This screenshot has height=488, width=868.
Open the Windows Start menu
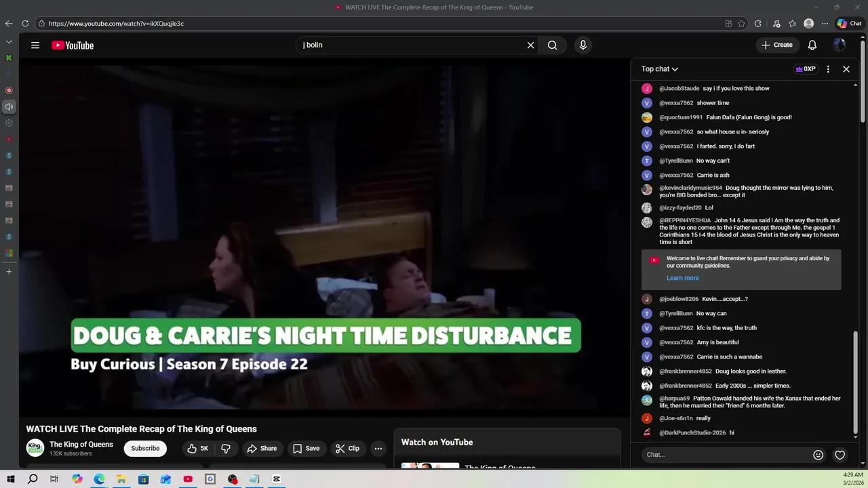coord(11,479)
